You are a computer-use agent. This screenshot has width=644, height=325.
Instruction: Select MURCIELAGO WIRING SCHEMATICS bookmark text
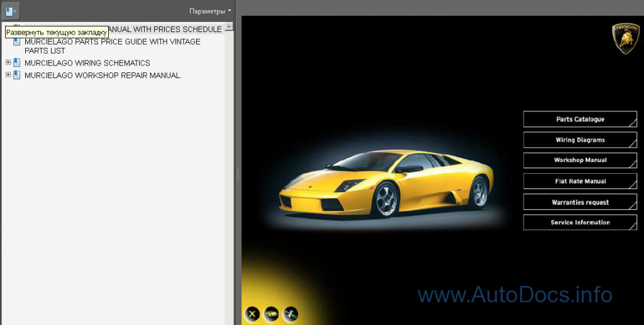[x=87, y=63]
